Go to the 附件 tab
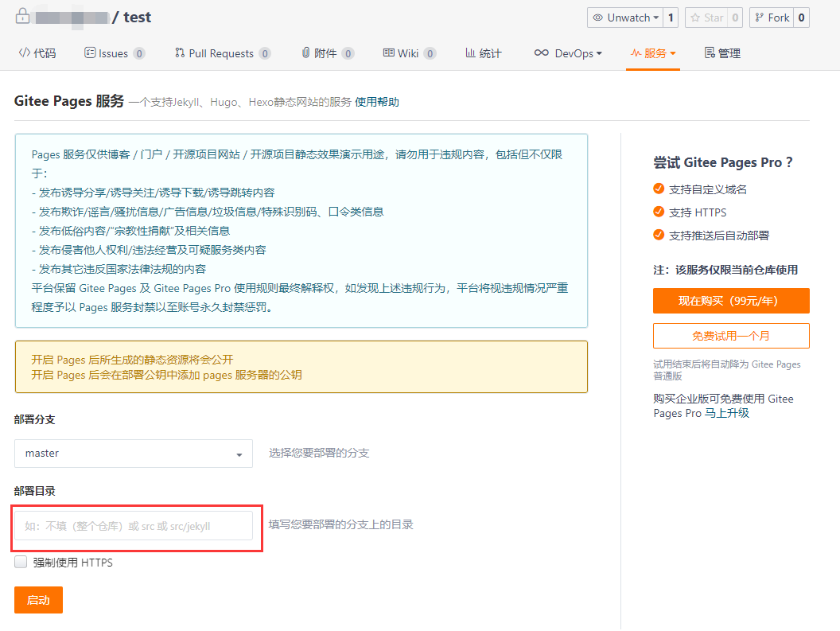The image size is (840, 631). 328,53
